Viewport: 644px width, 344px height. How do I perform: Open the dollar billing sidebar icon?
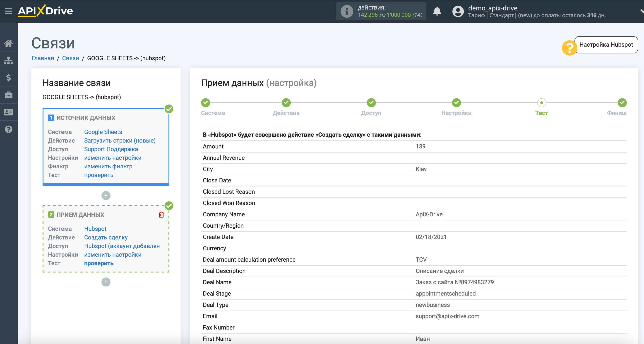coord(9,78)
